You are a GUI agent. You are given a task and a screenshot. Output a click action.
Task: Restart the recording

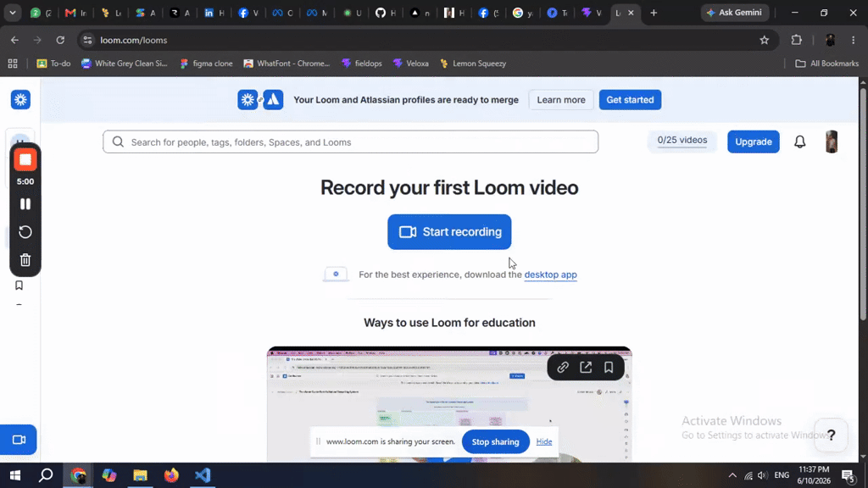coord(25,232)
